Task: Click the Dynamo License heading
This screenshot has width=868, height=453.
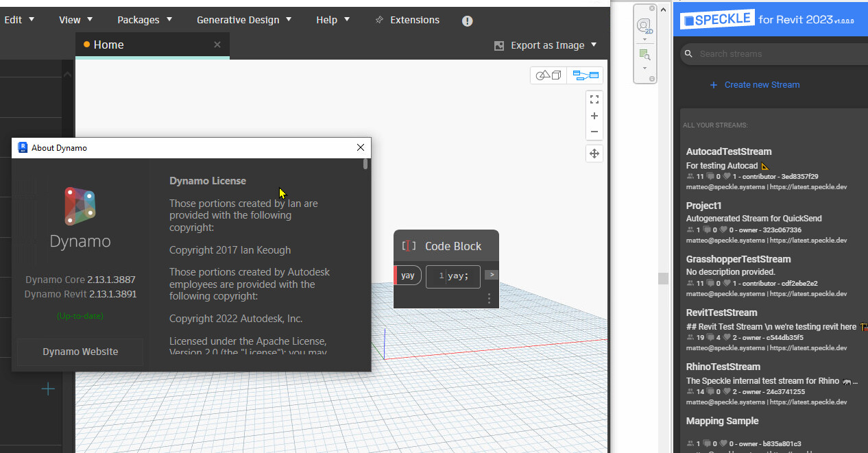Action: (x=208, y=181)
